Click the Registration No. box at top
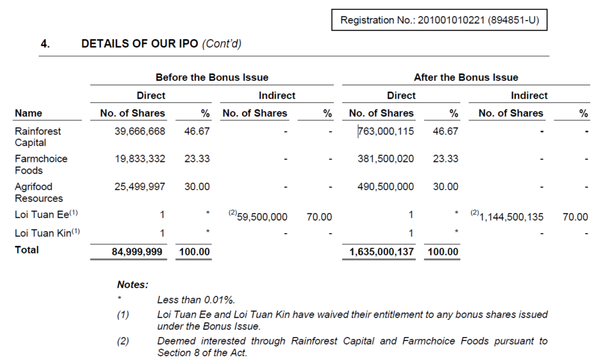This screenshot has width=602, height=364. click(x=440, y=21)
